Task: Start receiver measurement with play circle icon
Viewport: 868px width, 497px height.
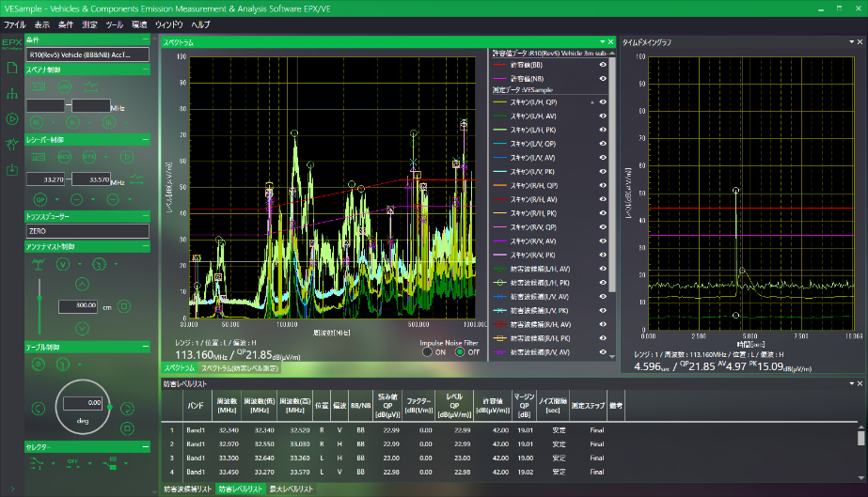Action: [x=127, y=157]
